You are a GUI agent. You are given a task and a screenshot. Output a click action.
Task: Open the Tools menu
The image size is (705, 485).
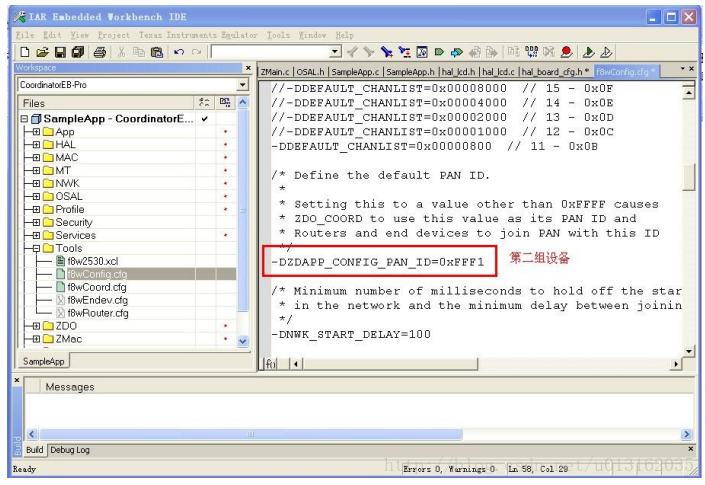pos(278,35)
